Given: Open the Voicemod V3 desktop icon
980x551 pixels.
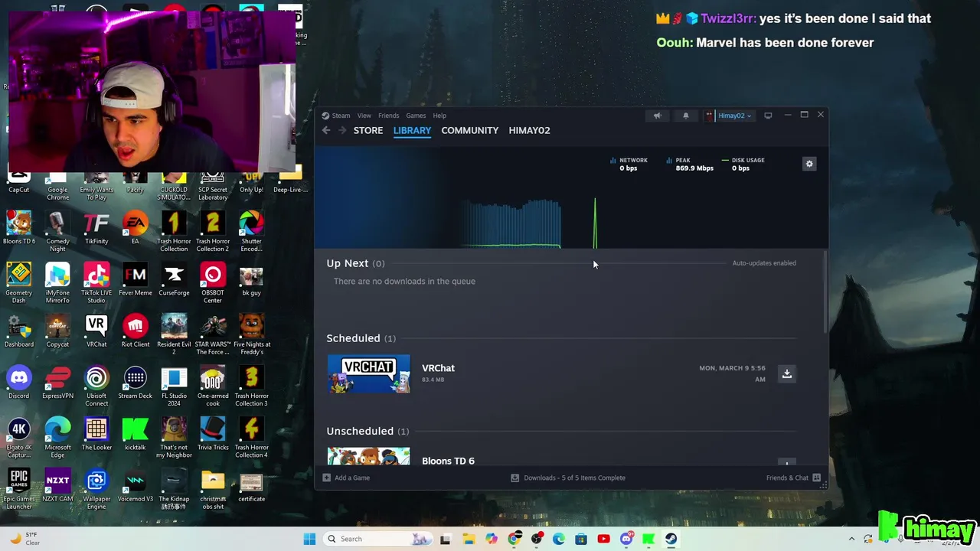Looking at the screenshot, I should [x=136, y=485].
